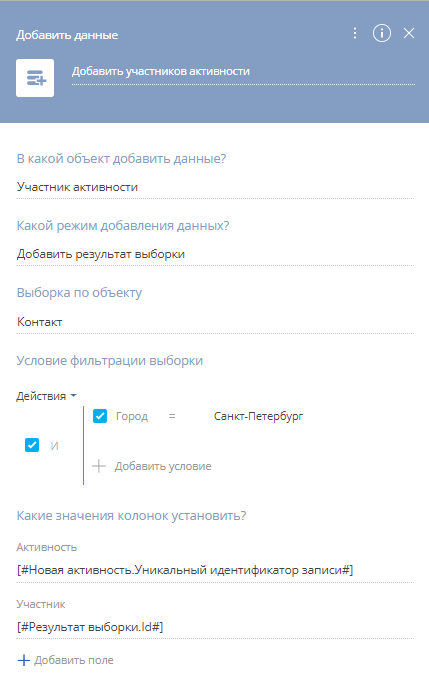Toggle the И group checkbox

[x=32, y=445]
